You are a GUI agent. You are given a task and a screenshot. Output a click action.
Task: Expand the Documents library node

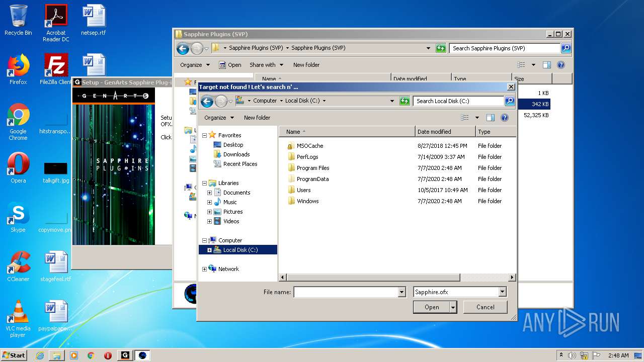[209, 193]
